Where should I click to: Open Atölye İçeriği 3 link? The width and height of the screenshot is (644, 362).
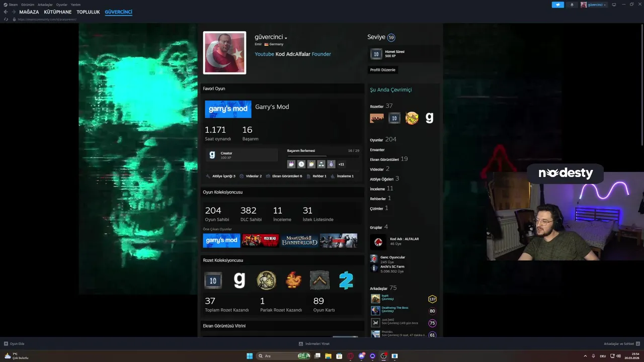[x=221, y=176]
